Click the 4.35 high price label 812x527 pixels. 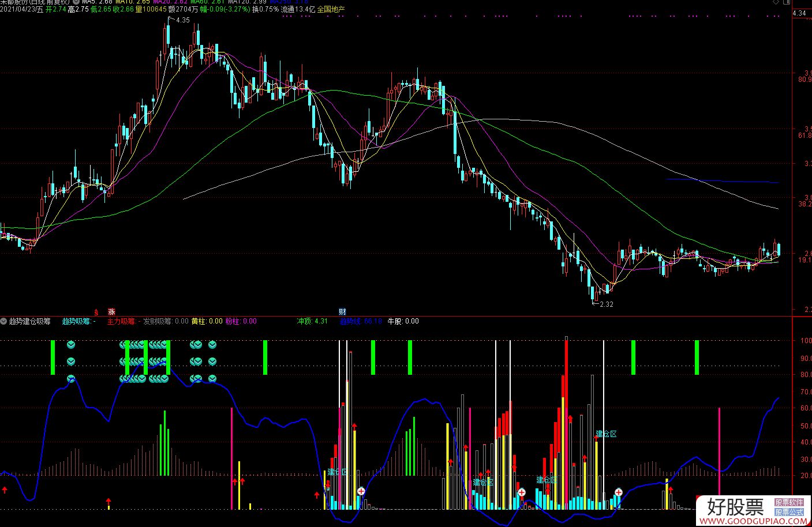coord(182,20)
